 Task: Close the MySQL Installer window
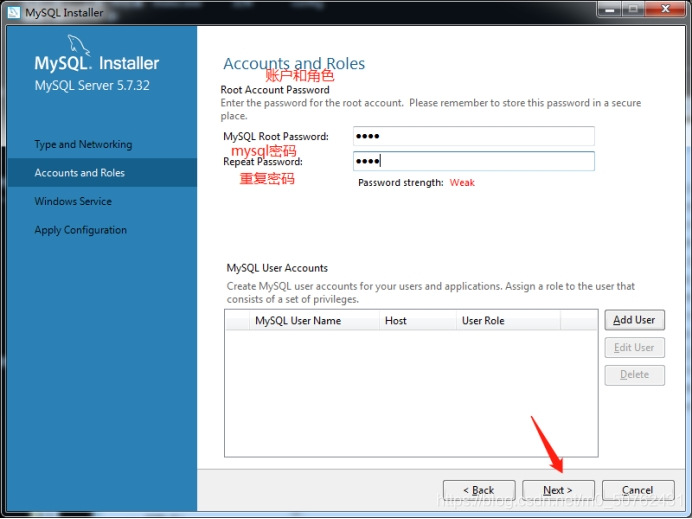(666, 9)
